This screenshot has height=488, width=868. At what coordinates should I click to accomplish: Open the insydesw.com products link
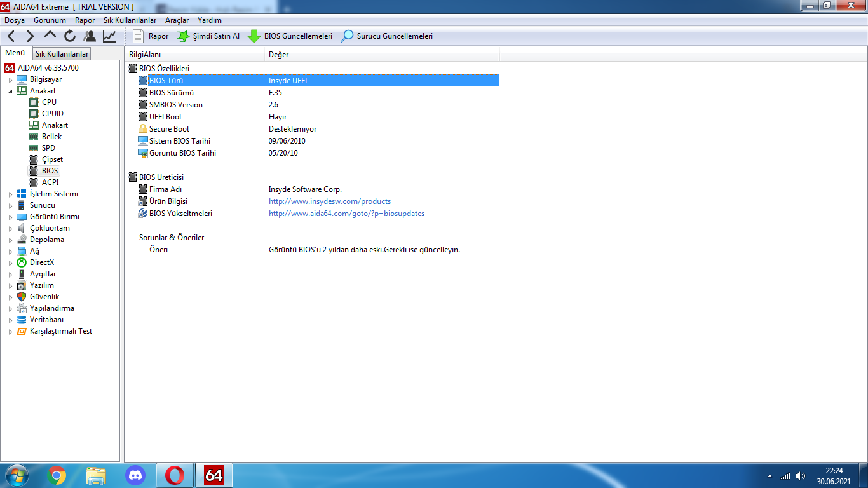click(x=330, y=201)
